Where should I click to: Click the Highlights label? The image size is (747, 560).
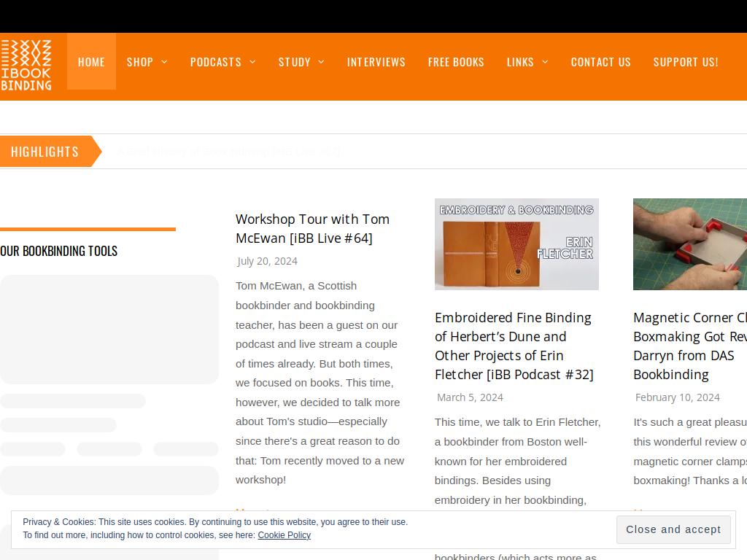(44, 152)
